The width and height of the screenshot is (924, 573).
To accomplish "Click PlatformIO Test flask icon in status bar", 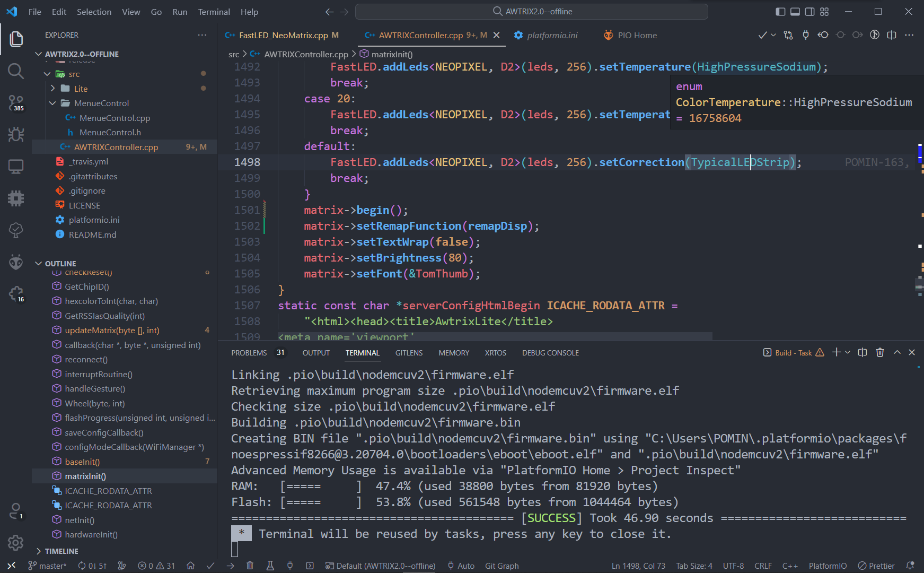I will click(270, 566).
